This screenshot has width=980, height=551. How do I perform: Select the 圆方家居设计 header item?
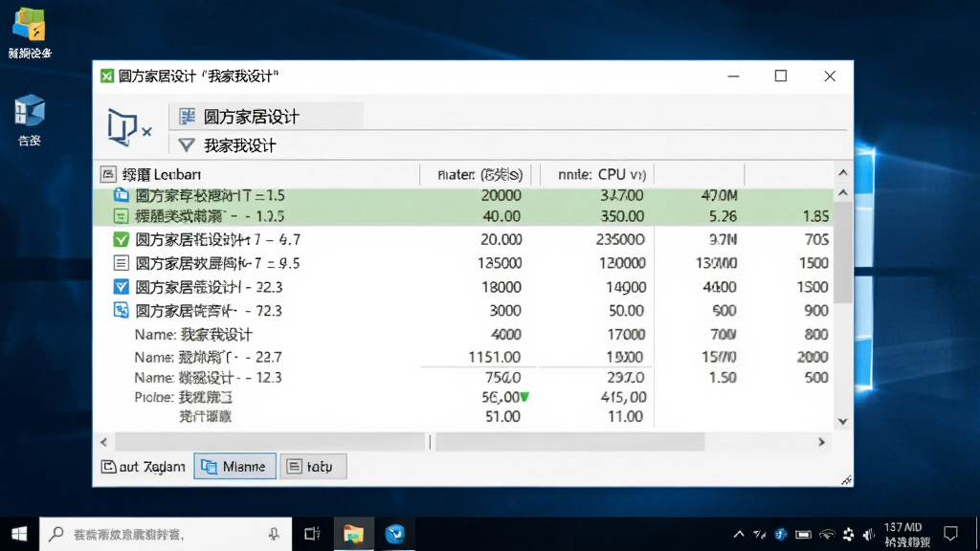(266, 116)
